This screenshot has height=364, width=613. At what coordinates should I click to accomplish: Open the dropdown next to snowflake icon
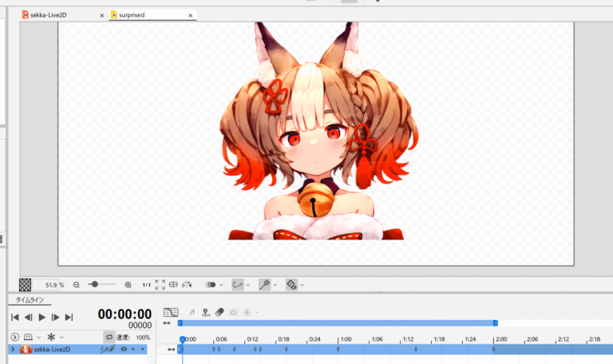pos(61,337)
